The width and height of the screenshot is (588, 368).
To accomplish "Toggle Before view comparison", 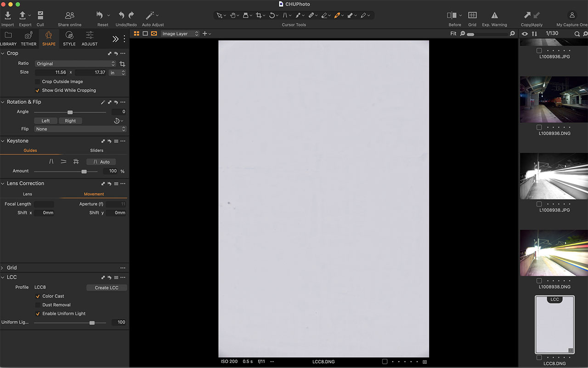I will tap(452, 16).
